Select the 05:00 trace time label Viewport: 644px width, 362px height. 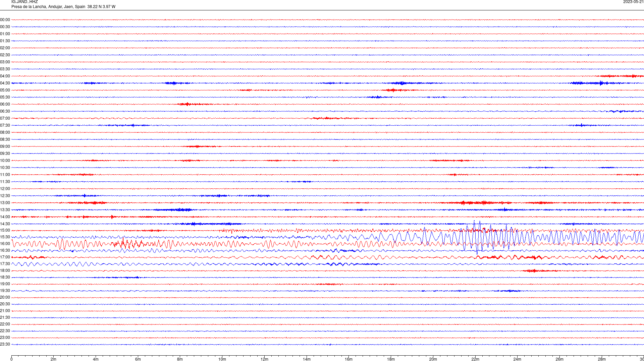5,90
